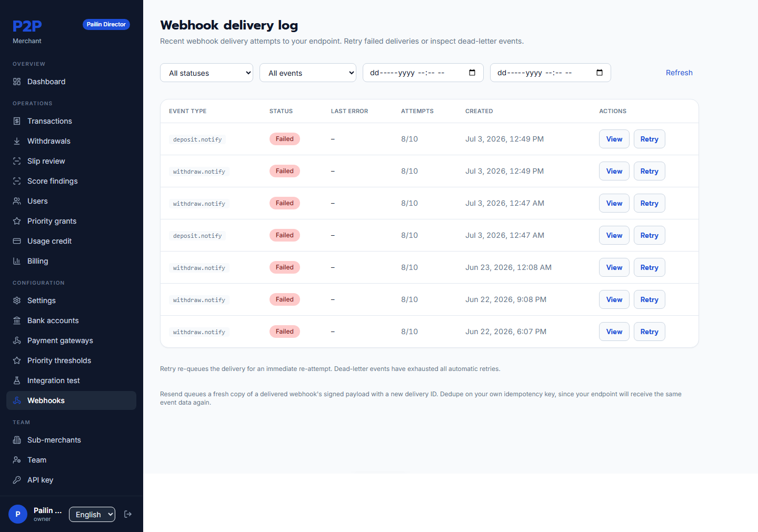Click the Usage credit card icon
Viewport: 758px width, 532px height.
click(17, 241)
